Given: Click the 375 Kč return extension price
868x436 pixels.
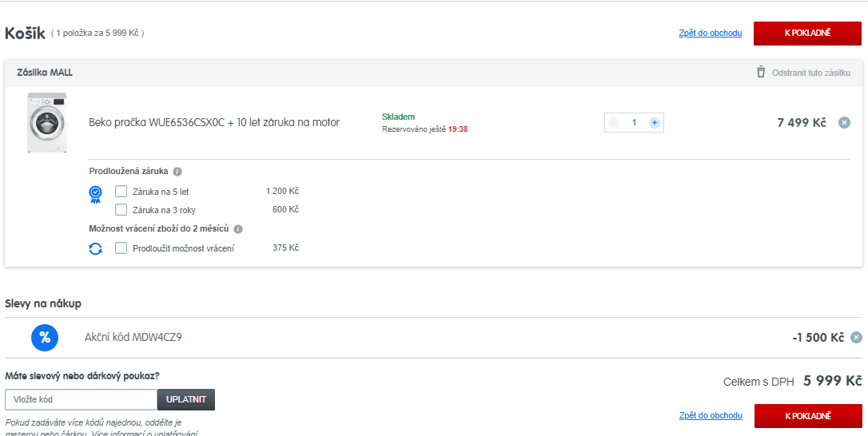Looking at the screenshot, I should pyautogui.click(x=285, y=248).
